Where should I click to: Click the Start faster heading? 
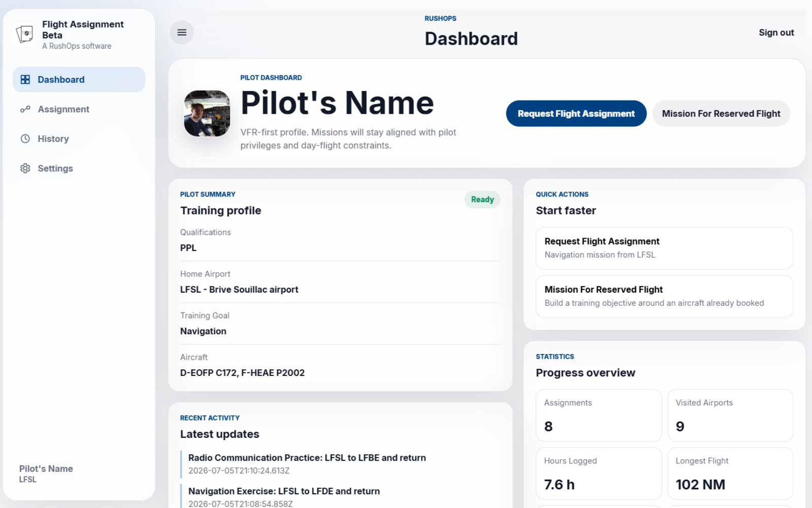point(566,210)
